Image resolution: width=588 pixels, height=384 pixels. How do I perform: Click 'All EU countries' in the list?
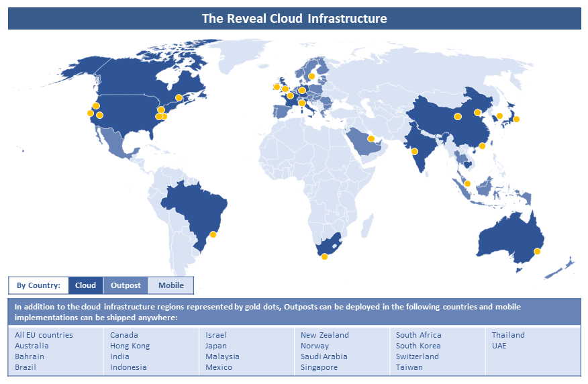(x=44, y=335)
